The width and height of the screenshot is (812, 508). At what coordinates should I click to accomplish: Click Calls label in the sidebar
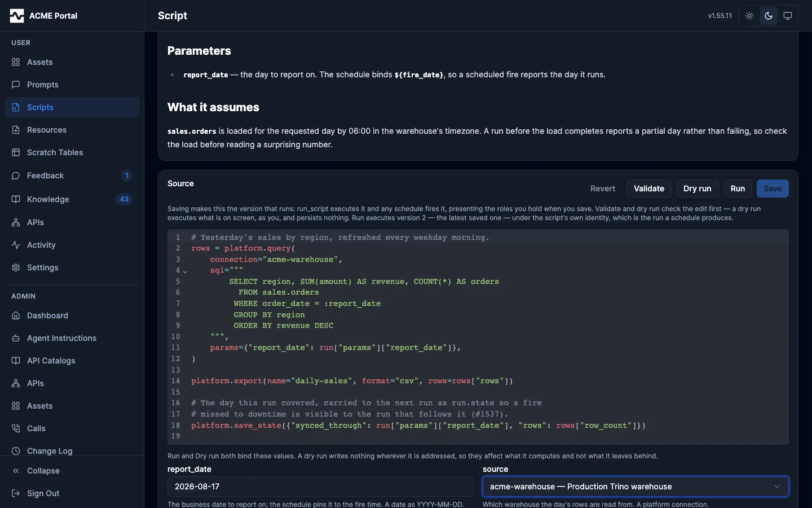(x=36, y=428)
